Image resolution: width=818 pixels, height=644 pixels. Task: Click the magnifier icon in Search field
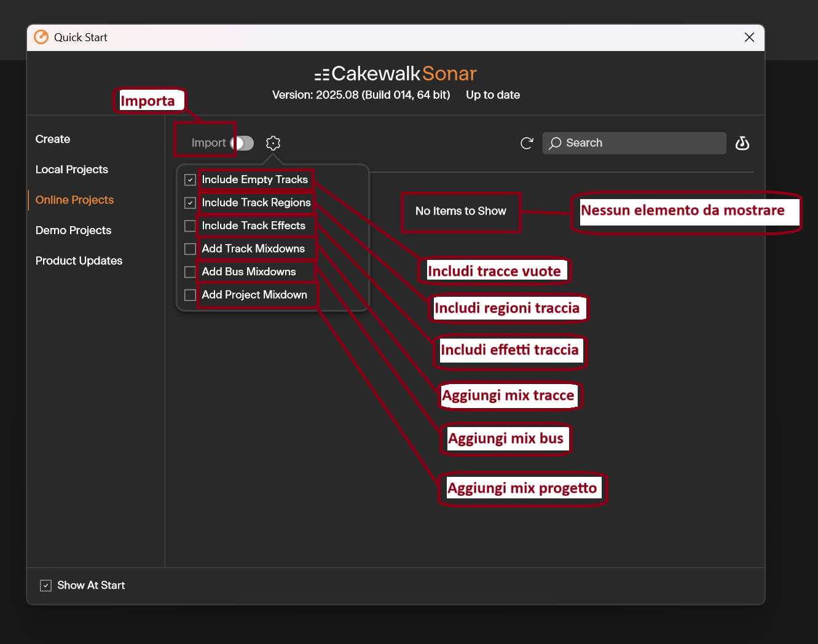tap(556, 143)
